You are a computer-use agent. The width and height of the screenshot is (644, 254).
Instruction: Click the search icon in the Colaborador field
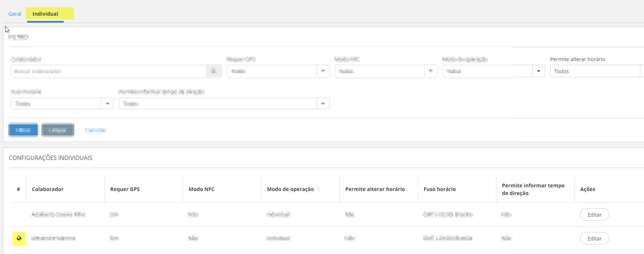(x=214, y=71)
